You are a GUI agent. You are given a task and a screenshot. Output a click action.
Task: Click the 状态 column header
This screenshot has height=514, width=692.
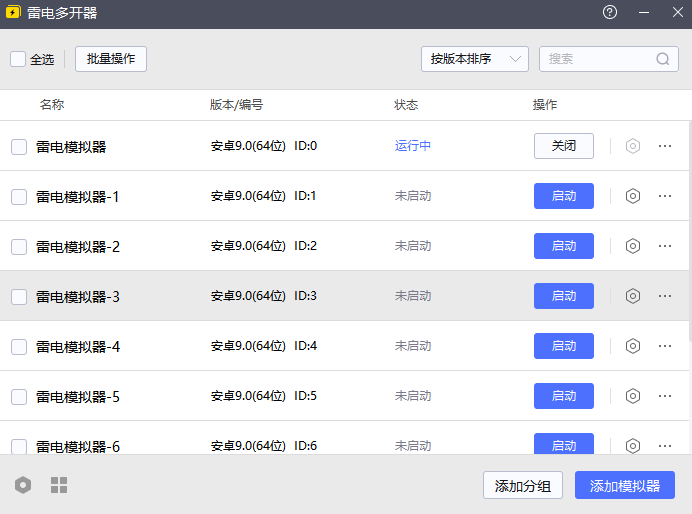pos(406,105)
